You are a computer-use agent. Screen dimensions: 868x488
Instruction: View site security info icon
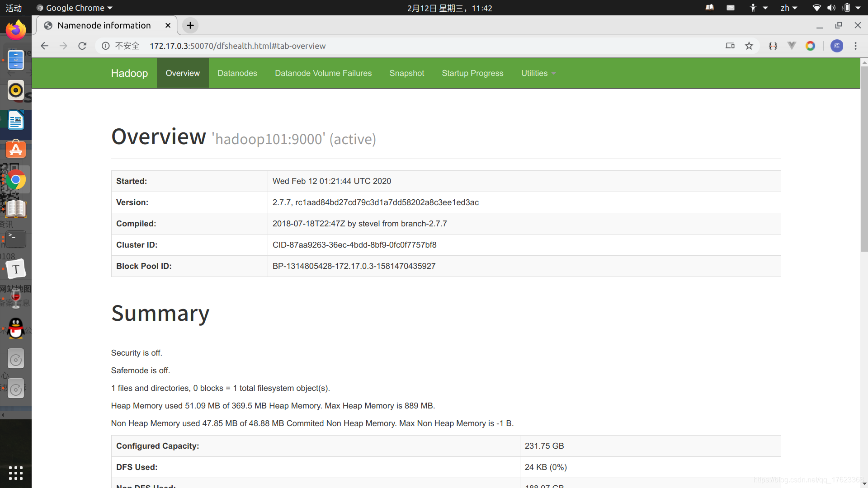pos(105,46)
